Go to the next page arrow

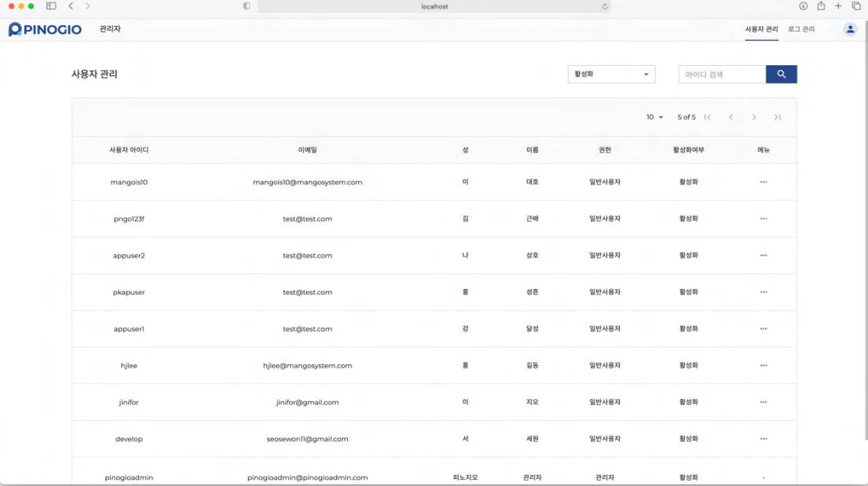(x=754, y=117)
